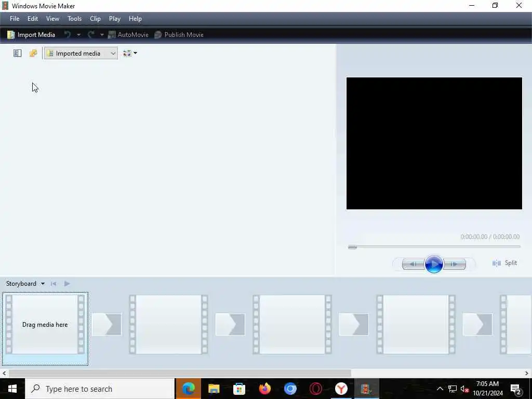Open the Help menu
Viewport: 532px width, 399px height.
[135, 19]
